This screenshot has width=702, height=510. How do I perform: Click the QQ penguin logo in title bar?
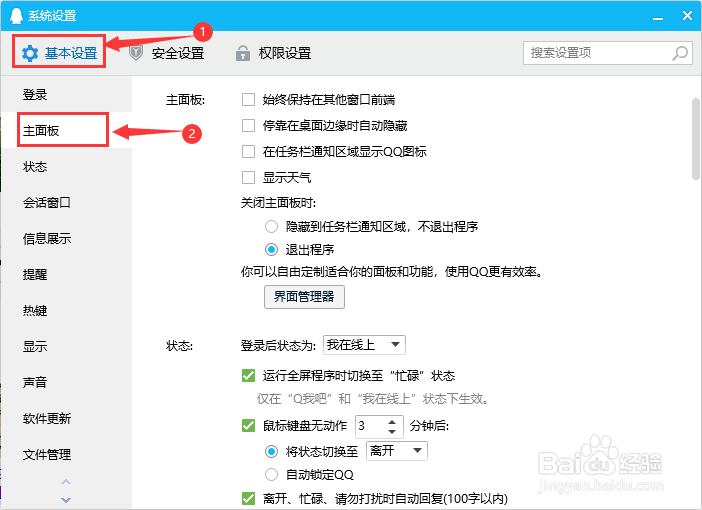pos(16,15)
